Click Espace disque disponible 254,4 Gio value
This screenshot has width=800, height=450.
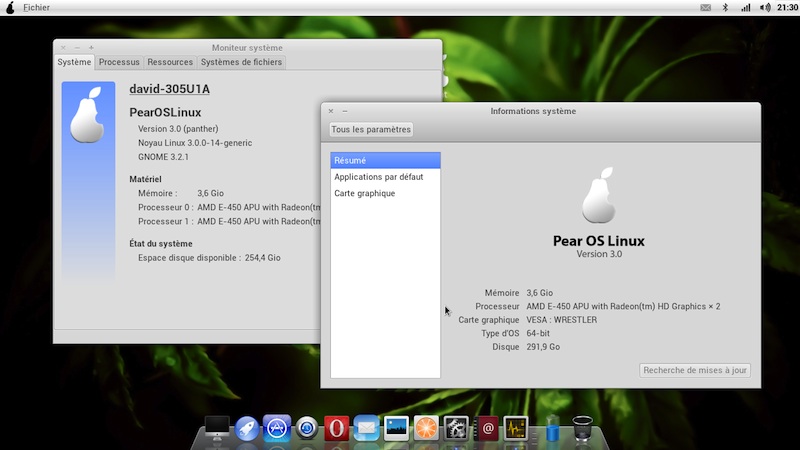click(262, 258)
